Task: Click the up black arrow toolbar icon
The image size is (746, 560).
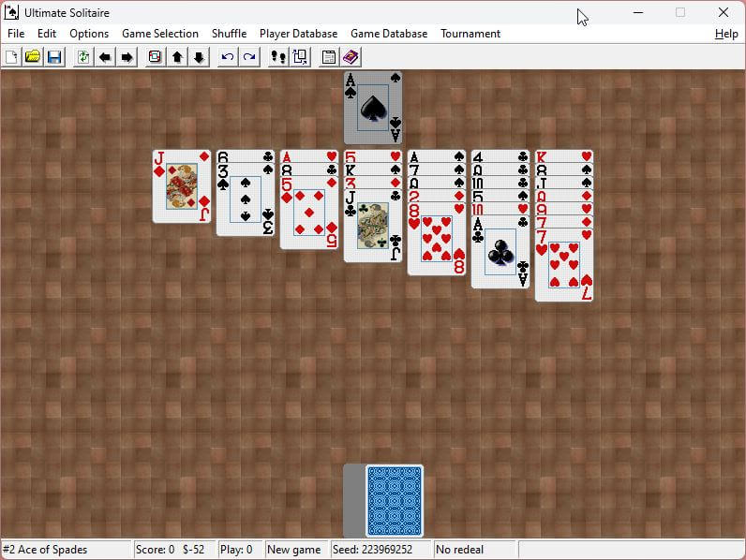Action: tap(177, 57)
